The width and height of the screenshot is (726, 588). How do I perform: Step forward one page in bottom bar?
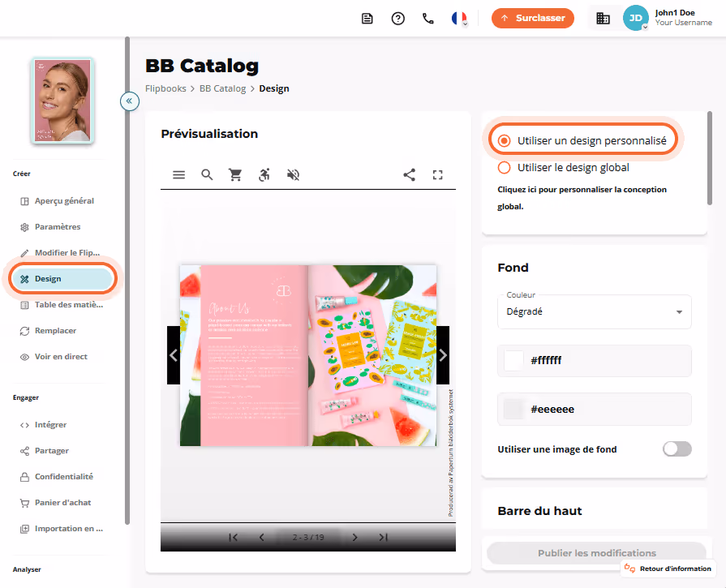click(x=354, y=537)
